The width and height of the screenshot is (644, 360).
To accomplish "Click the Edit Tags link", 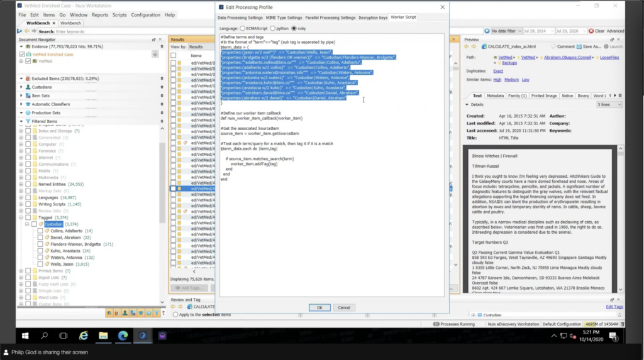I will [x=614, y=307].
